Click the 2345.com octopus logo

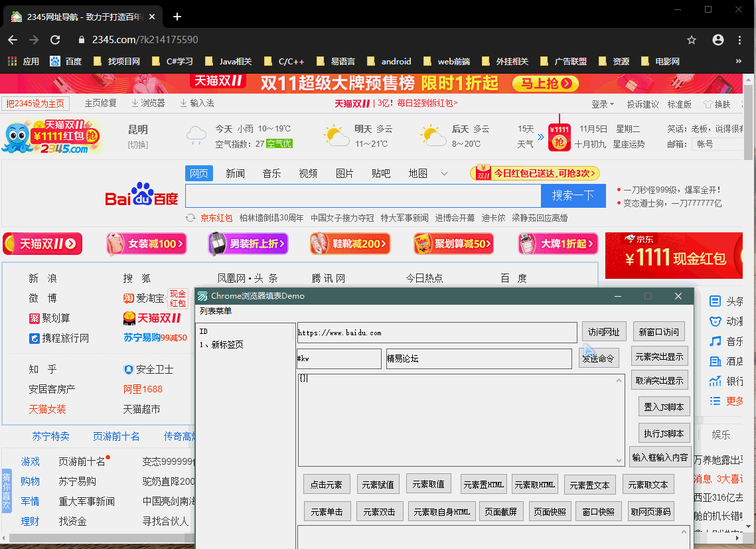click(52, 137)
